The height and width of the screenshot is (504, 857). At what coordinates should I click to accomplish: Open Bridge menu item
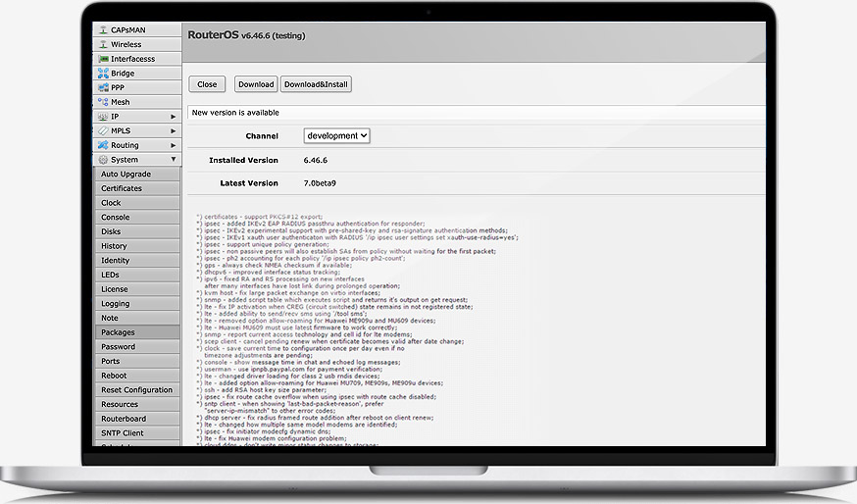pyautogui.click(x=137, y=74)
